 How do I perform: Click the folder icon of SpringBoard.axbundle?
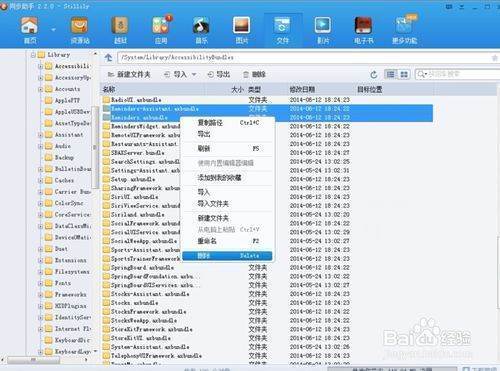tap(106, 267)
